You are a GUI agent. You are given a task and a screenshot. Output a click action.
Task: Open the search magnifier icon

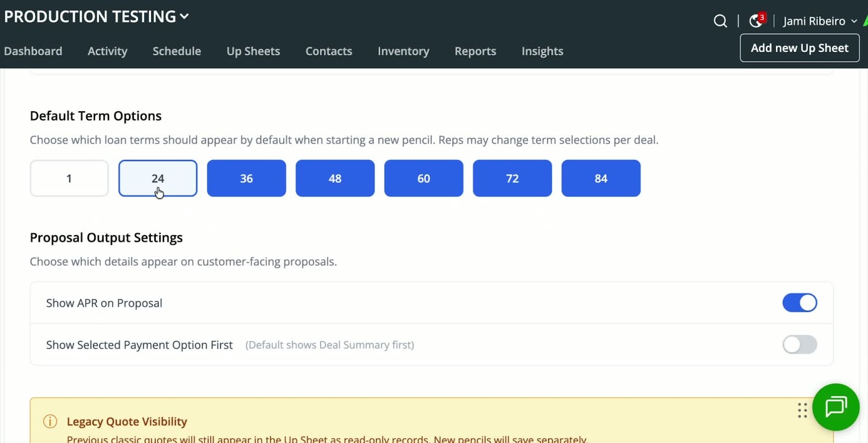[x=720, y=21]
